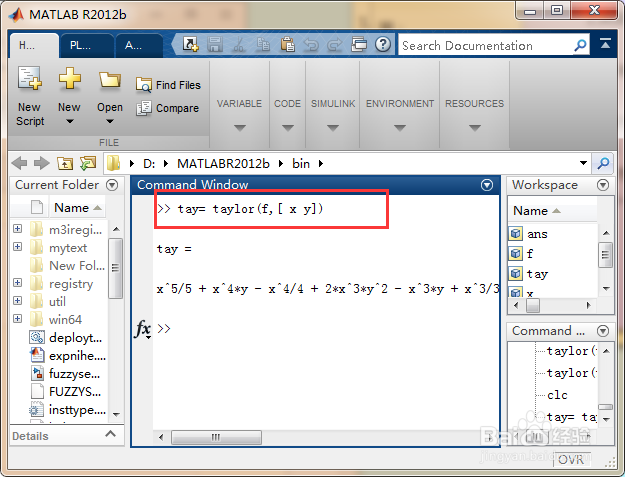Click the switch windows icon
625x477 pixels.
[x=359, y=44]
